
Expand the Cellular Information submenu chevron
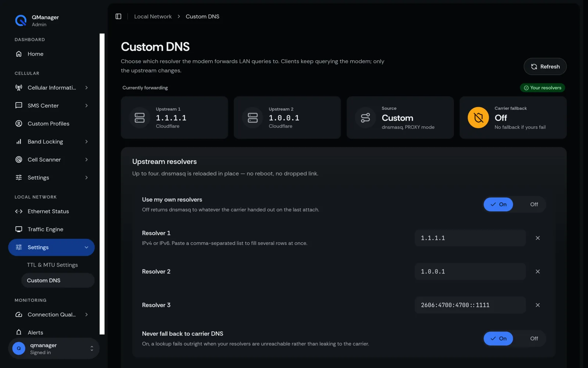(x=86, y=88)
